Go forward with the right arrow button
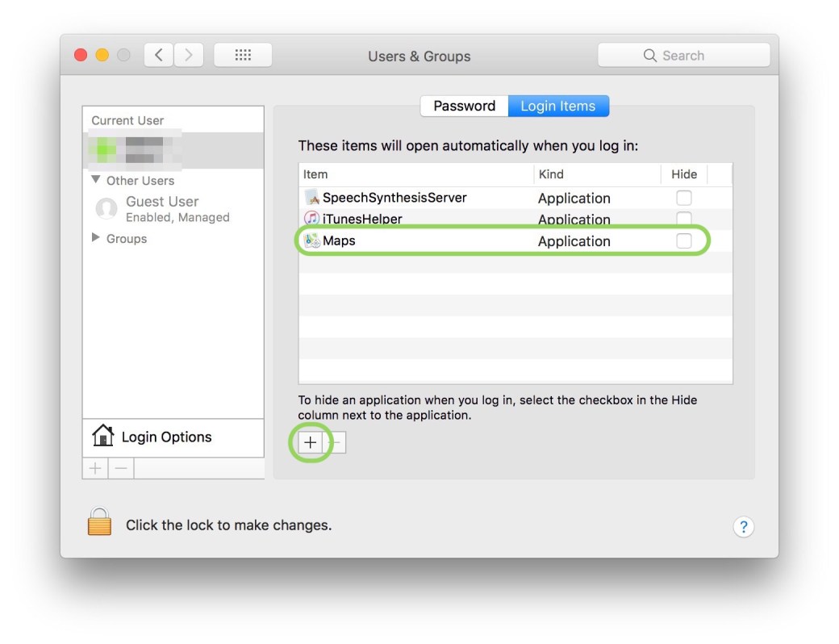Image resolution: width=839 pixels, height=644 pixels. point(189,56)
